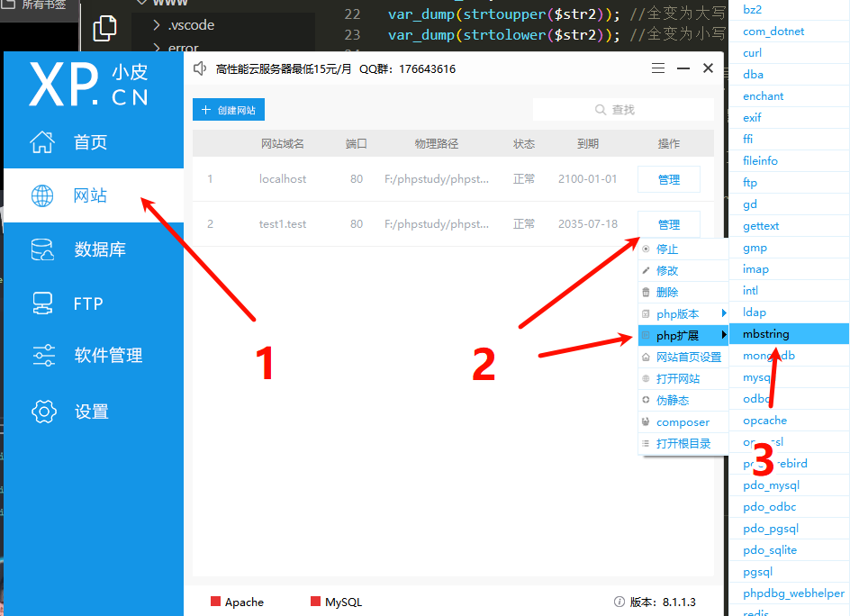Click the localhost domain cell

tap(283, 179)
